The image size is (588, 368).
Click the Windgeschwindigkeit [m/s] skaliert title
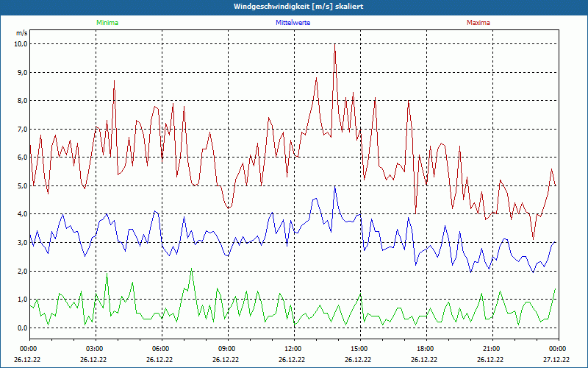tap(298, 7)
